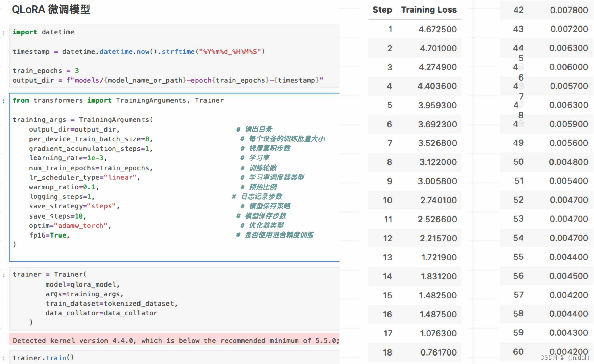Click the loss value 1.482500
594x364 pixels.
click(x=438, y=295)
